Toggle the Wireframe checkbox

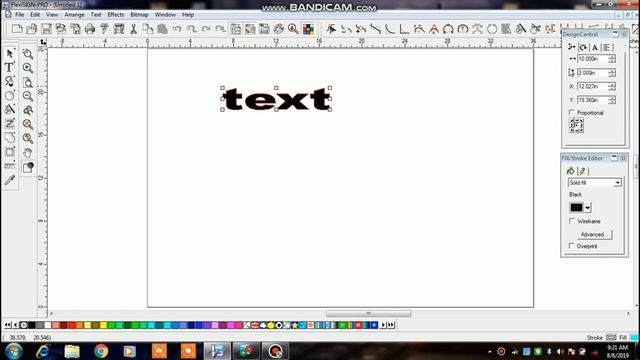[x=572, y=221]
